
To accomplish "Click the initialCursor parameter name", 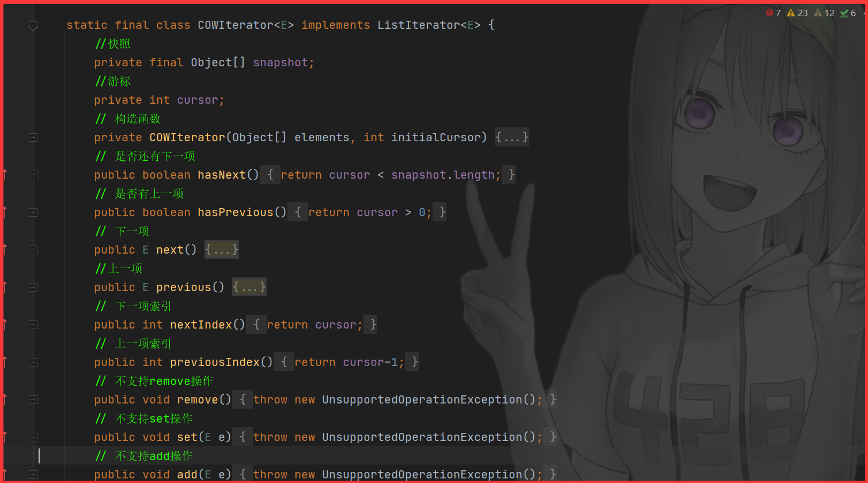I will click(x=436, y=137).
